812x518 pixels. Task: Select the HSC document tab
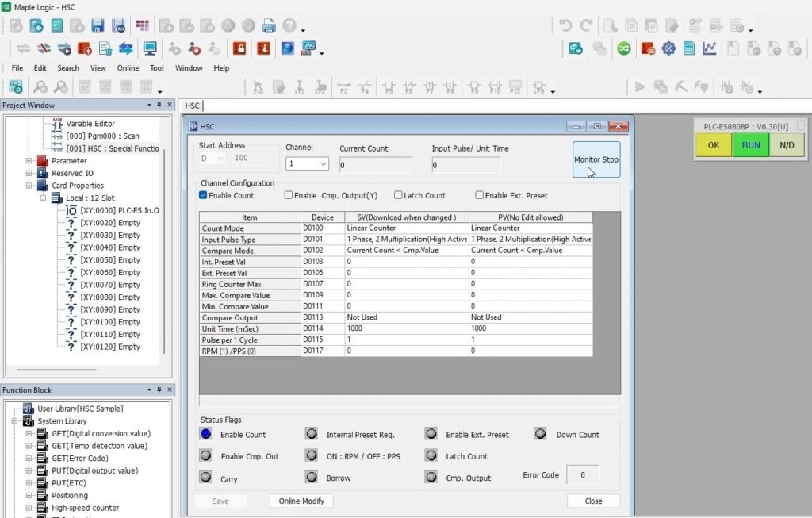192,106
